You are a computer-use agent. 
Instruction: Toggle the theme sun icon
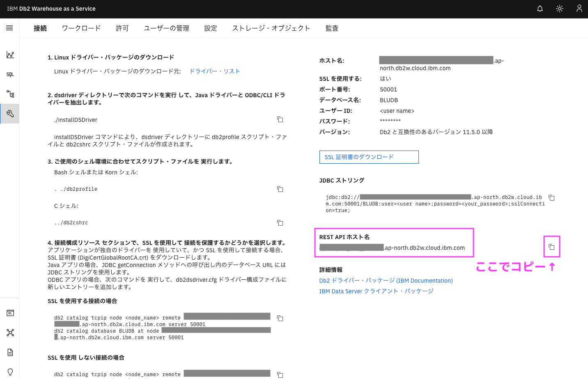560,9
